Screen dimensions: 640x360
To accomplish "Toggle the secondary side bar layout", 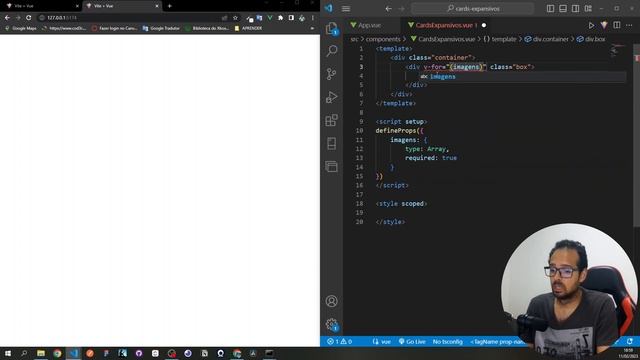I will [x=576, y=9].
